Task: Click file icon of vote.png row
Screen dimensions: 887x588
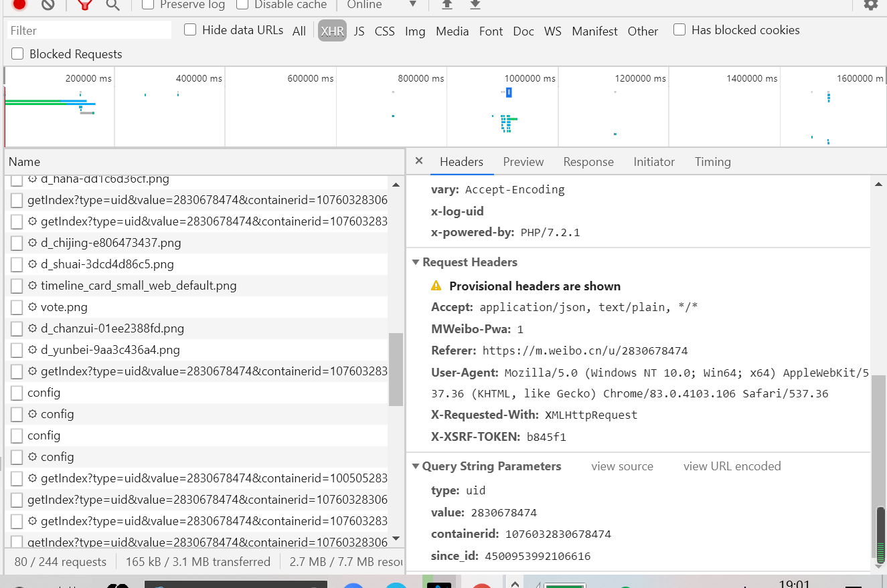Action: [17, 307]
